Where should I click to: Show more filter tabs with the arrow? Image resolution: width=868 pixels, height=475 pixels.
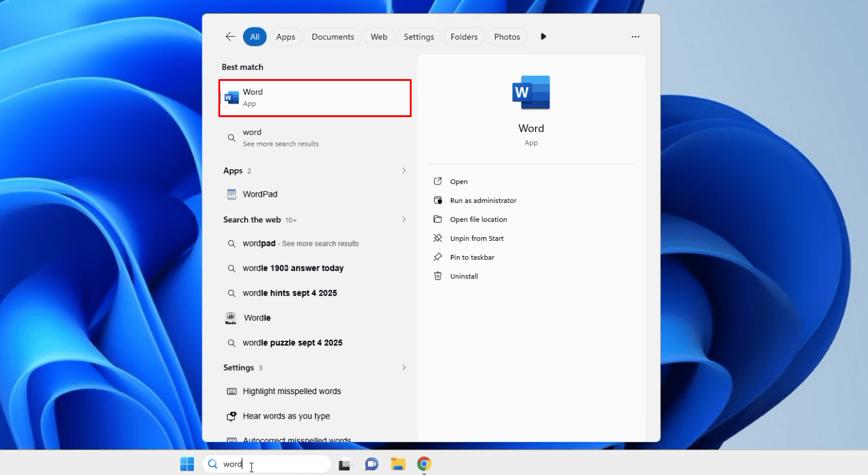coord(543,37)
